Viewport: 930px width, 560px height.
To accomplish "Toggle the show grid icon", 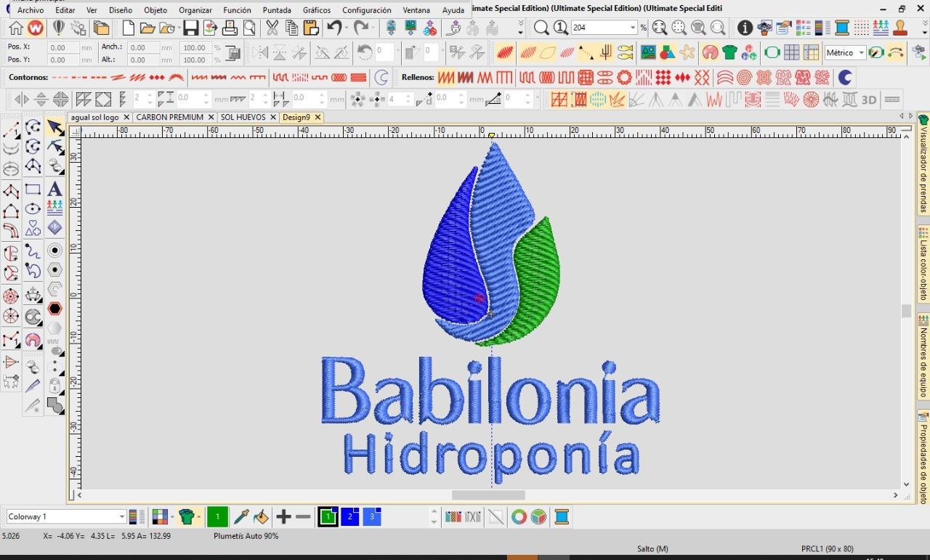I will coord(792,52).
